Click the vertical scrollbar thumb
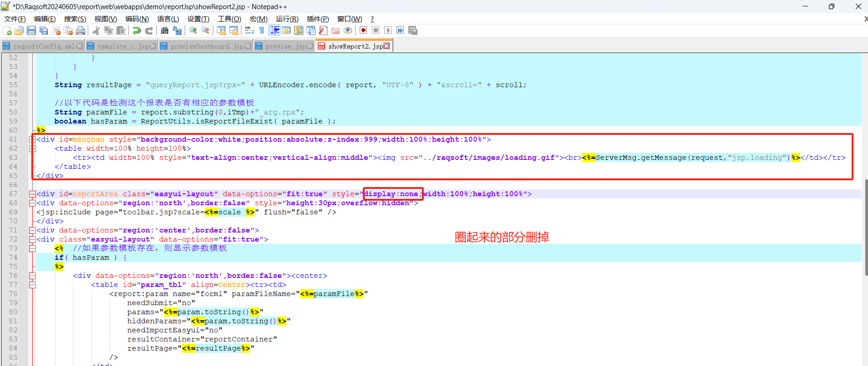868x366 pixels. tap(866, 227)
